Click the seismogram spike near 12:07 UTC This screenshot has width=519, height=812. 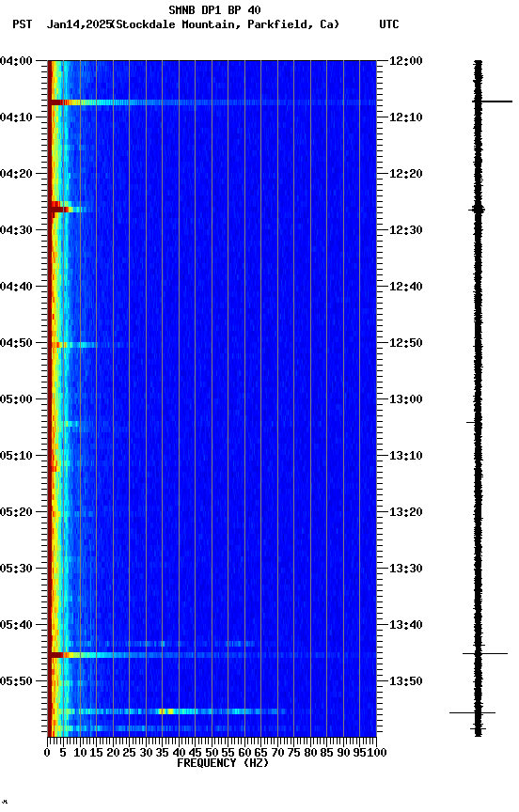492,101
